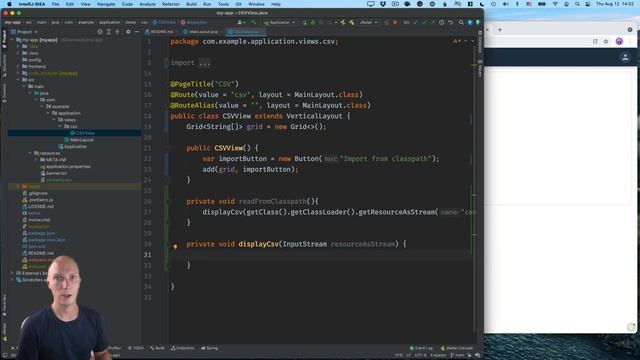The height and width of the screenshot is (360, 640).
Task: Click the Apple menu icon
Action: (x=9, y=4)
